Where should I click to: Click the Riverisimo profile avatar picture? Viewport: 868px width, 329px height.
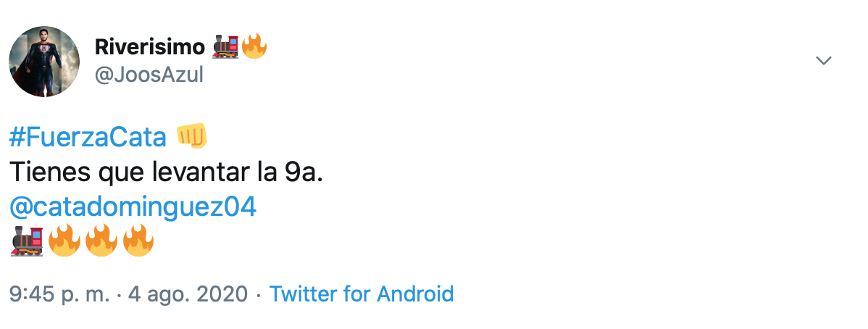[x=44, y=62]
